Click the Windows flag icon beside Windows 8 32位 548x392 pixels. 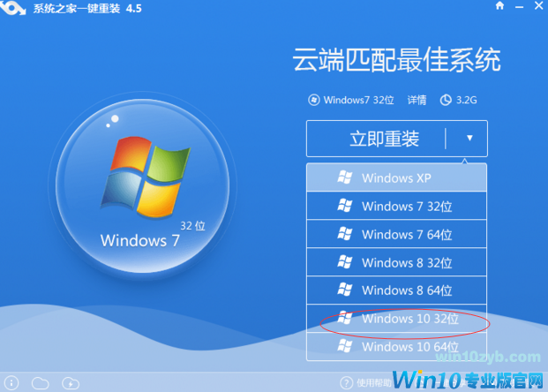[345, 261]
